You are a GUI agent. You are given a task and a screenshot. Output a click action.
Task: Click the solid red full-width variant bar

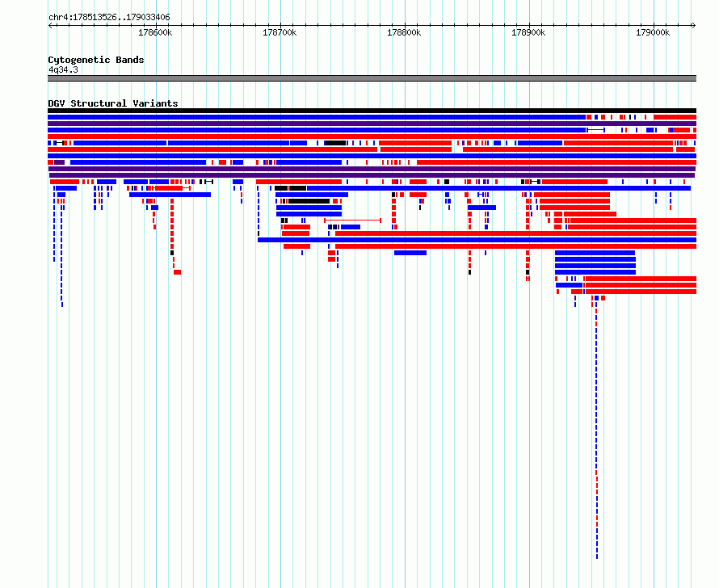coord(372,136)
